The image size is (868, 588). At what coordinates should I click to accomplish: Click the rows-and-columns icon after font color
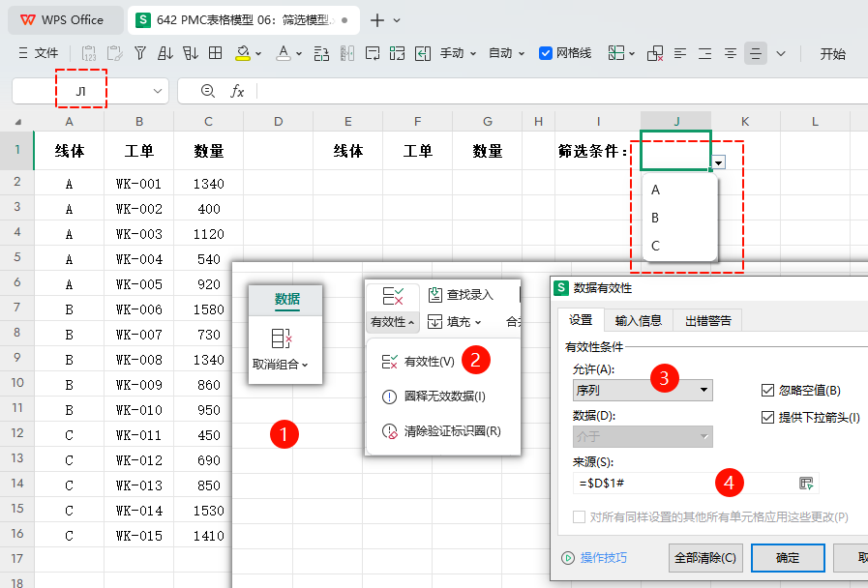tap(321, 53)
